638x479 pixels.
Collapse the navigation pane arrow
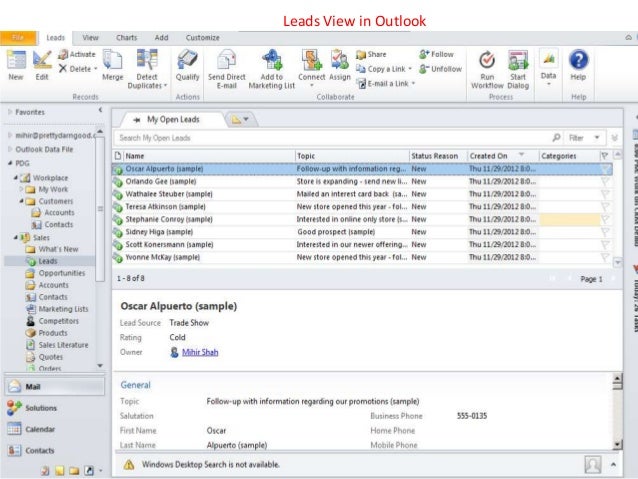point(100,110)
